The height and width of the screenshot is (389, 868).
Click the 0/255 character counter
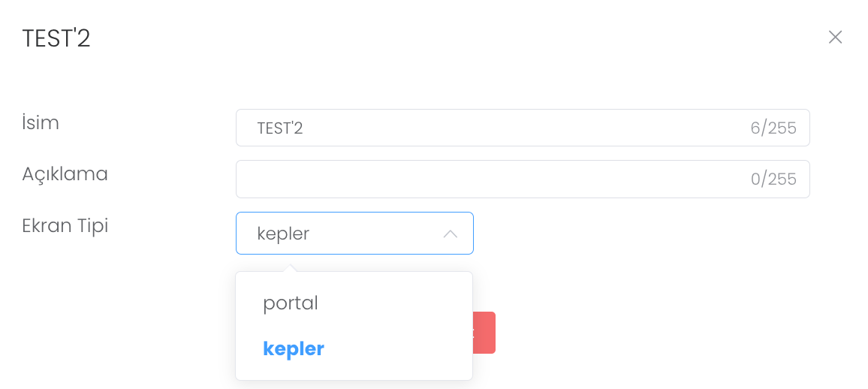tap(773, 179)
